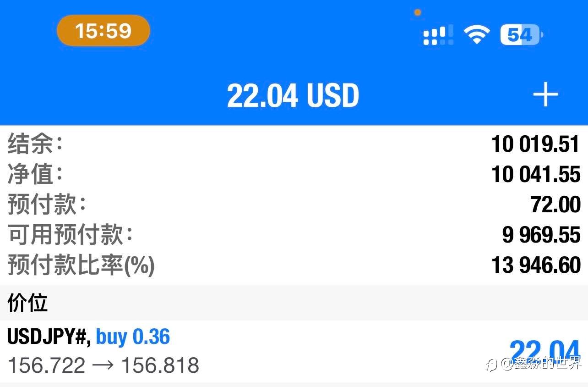Tap the margin level value 13 946.60
Image resolution: width=588 pixels, height=387 pixels.
[x=536, y=265]
